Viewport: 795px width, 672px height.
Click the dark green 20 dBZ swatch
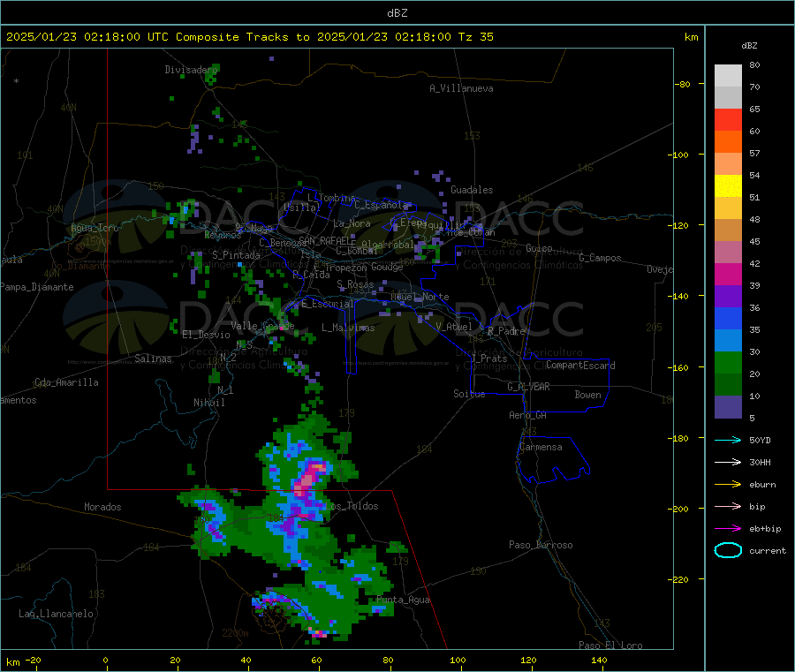(728, 384)
